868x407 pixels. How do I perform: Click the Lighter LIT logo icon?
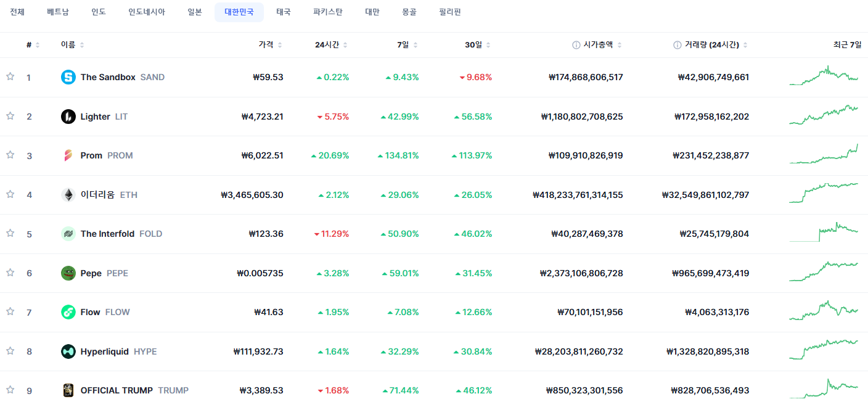pos(68,117)
